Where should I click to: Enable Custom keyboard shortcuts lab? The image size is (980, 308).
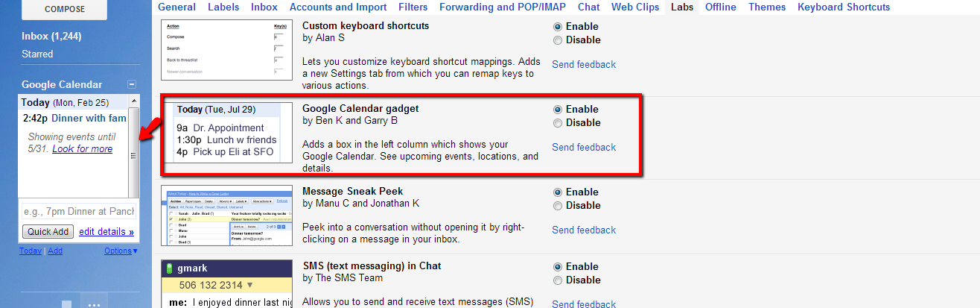point(558,26)
